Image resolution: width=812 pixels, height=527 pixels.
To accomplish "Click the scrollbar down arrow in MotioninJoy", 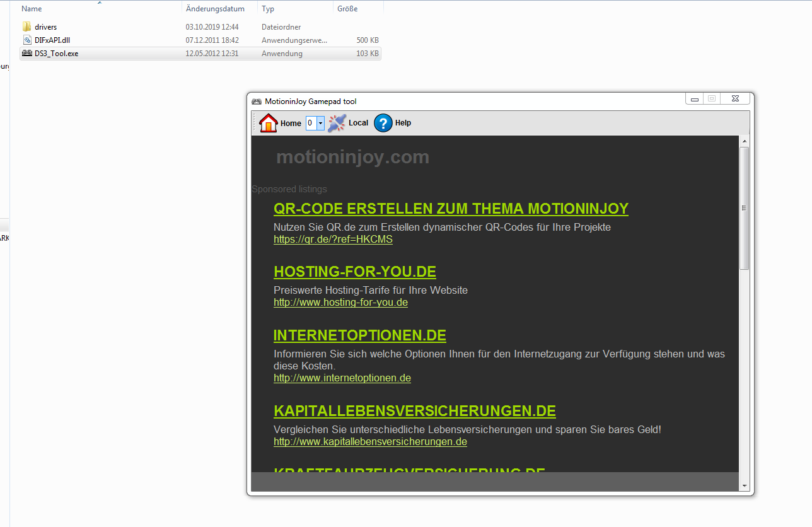I will 745,486.
